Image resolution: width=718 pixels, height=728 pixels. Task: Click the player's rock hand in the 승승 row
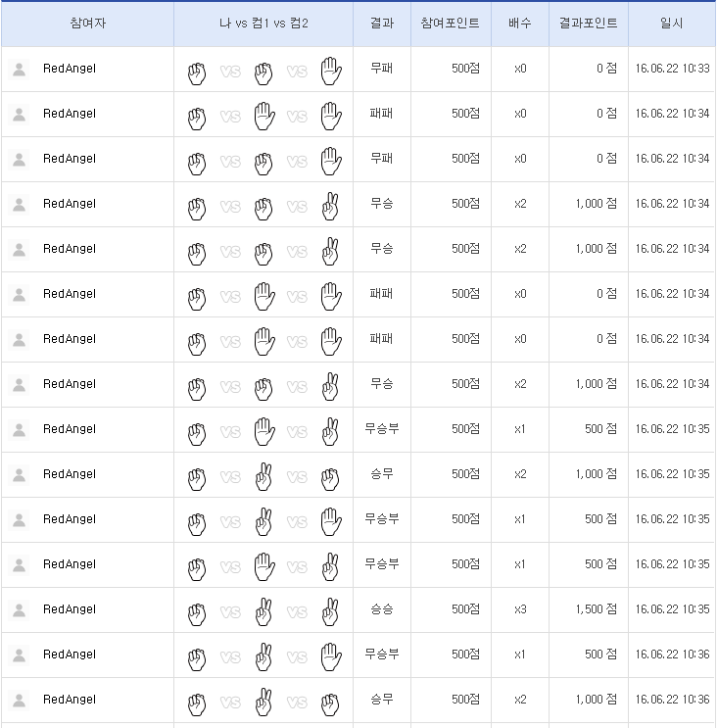coord(196,609)
